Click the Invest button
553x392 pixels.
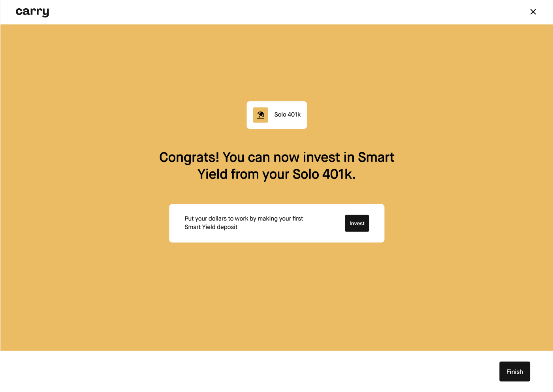(x=357, y=223)
